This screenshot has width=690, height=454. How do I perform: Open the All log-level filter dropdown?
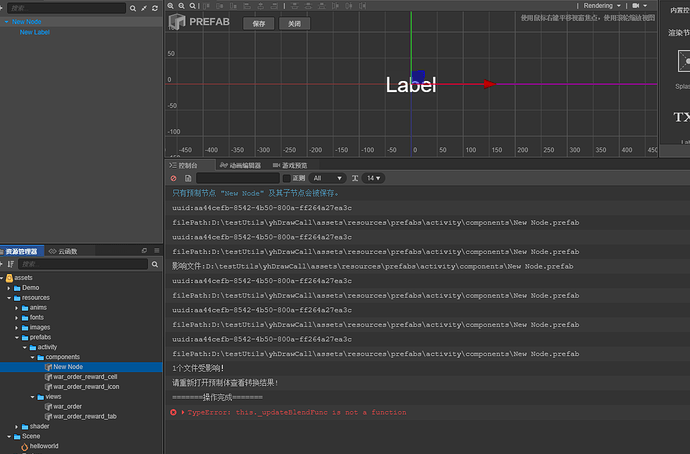[327, 178]
